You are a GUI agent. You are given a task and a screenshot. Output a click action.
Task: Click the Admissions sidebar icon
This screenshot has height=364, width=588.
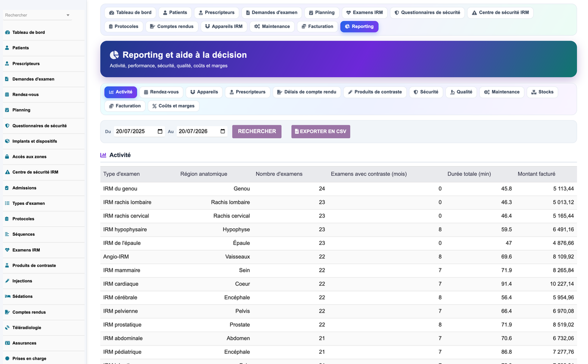(7, 188)
